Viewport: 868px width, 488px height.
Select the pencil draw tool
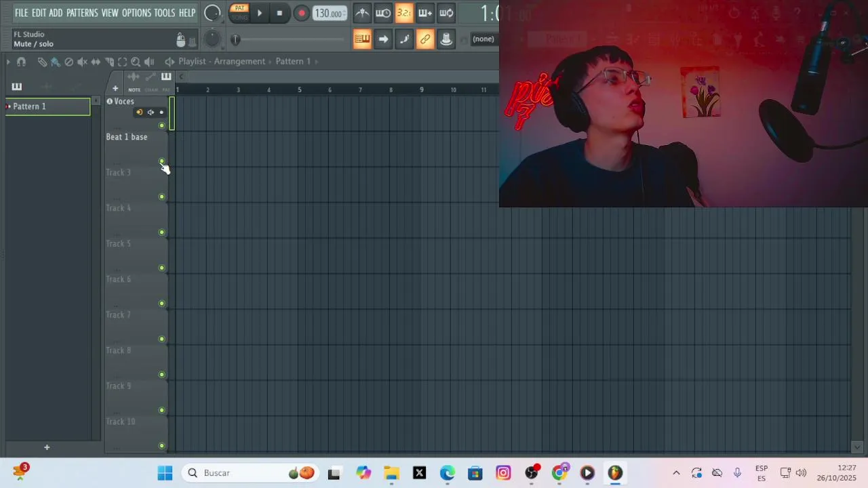pyautogui.click(x=42, y=62)
